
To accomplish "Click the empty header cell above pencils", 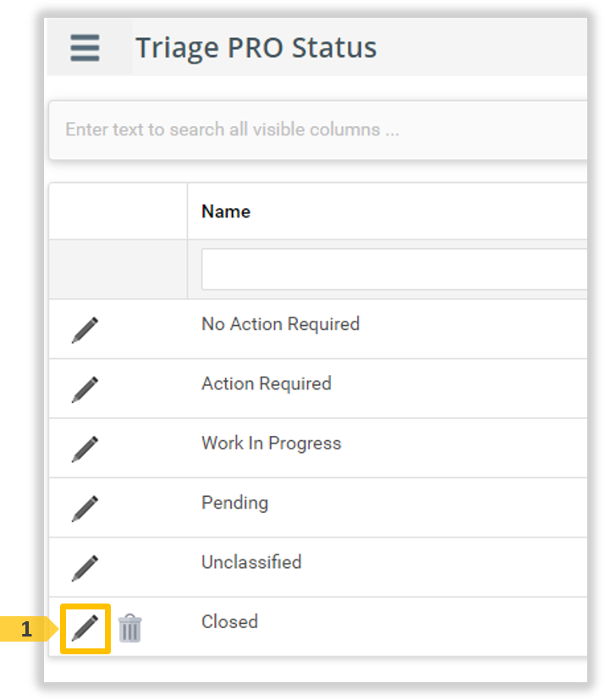I will pos(118,212).
